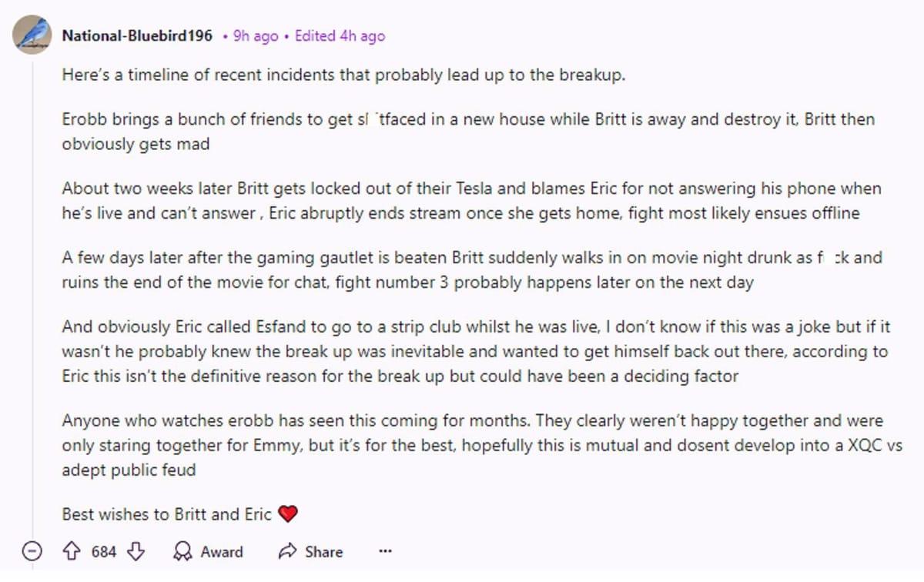Click the 684 vote count
Viewport: 924px width, 582px height.
(x=105, y=551)
